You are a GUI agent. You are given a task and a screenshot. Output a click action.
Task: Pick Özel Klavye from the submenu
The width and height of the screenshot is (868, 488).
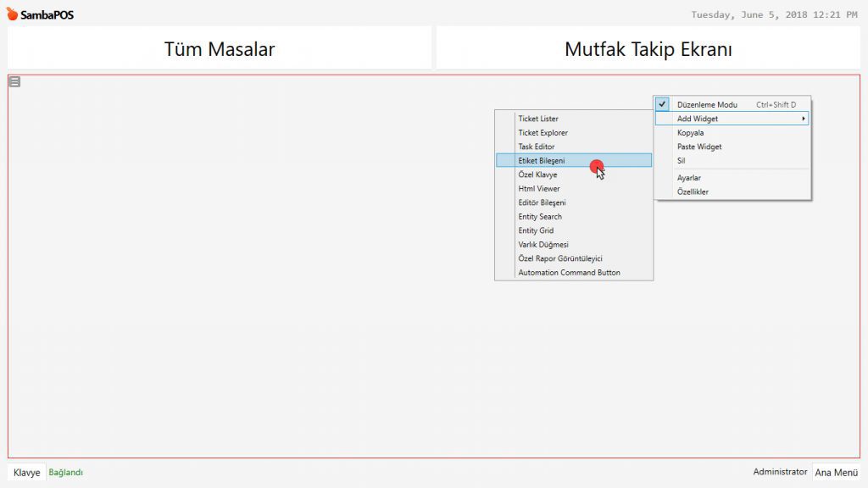[x=537, y=175]
